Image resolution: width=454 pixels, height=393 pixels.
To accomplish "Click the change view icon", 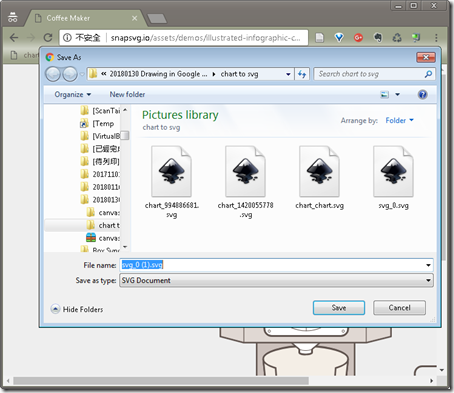I will (384, 95).
